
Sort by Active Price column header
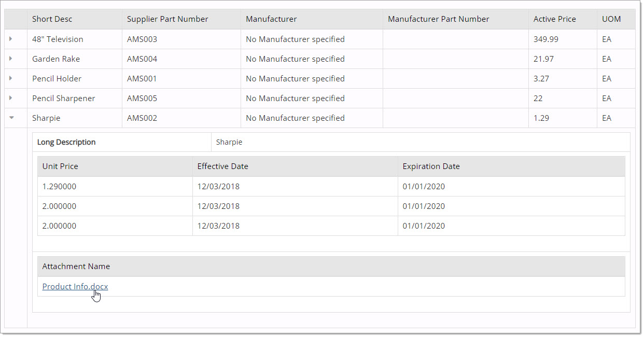tap(555, 19)
